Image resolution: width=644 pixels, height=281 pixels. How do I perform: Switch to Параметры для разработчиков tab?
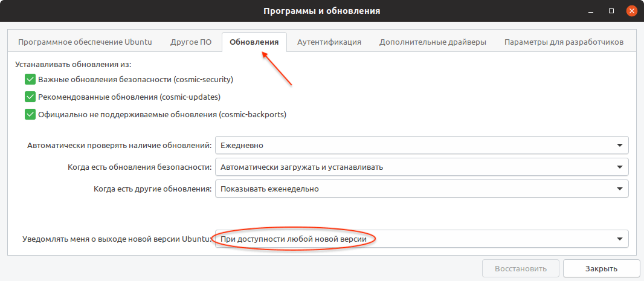pos(564,42)
